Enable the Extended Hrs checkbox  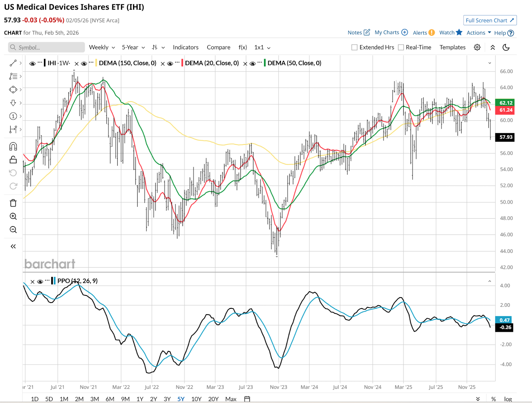point(354,47)
